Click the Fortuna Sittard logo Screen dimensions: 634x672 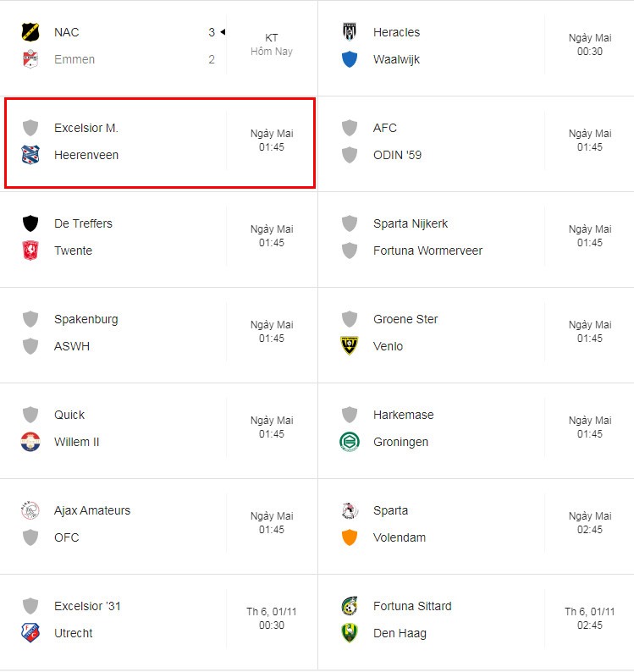coord(350,606)
